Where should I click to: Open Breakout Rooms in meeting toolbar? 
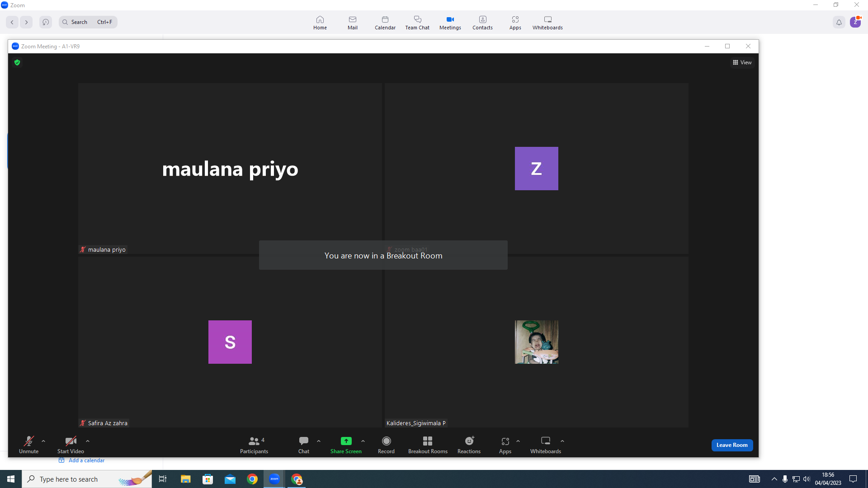[x=428, y=445]
